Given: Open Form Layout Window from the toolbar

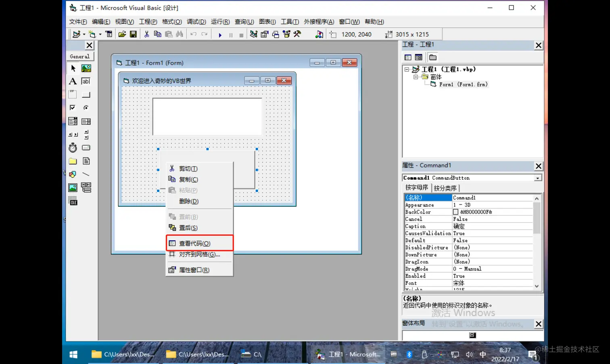Looking at the screenshot, I should coord(276,34).
